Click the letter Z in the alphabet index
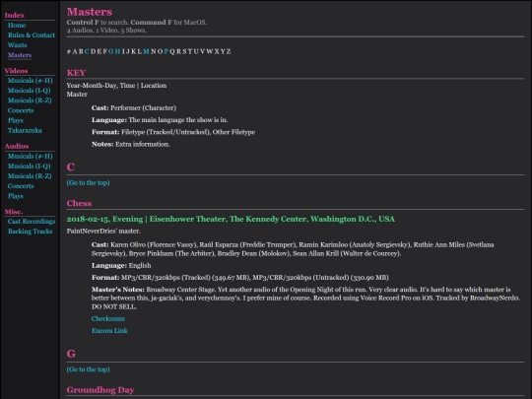 click(x=229, y=51)
